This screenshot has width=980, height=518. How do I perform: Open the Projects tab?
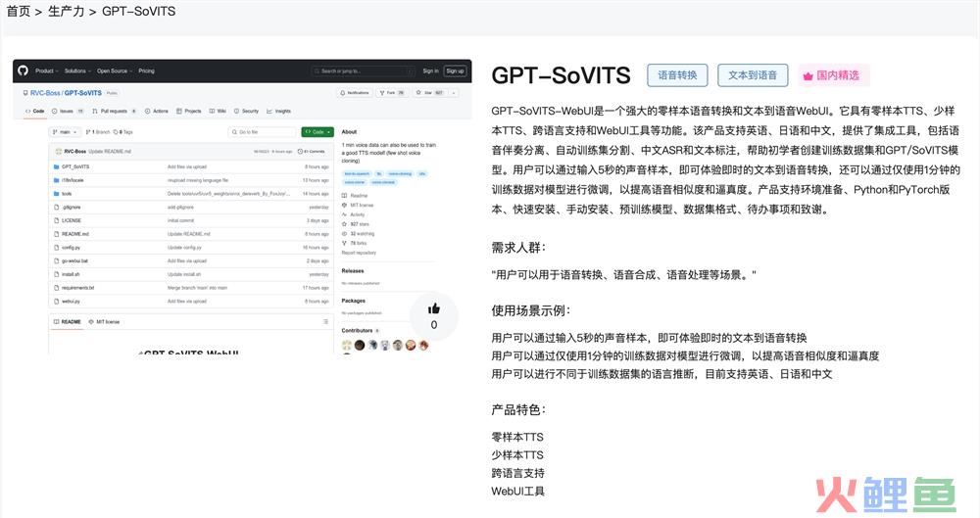coord(189,112)
